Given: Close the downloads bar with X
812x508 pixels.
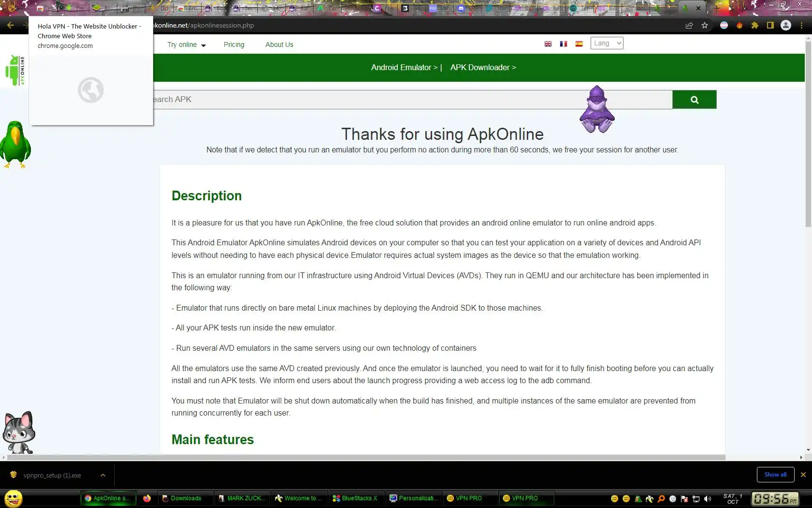Looking at the screenshot, I should point(803,475).
